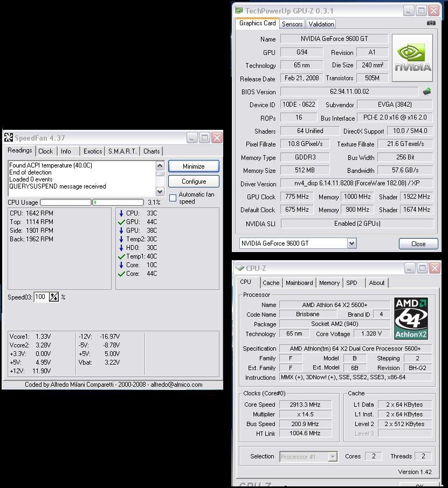Click the first CPU Usage bar
Viewport: 448px width, 488px height.
click(x=66, y=203)
